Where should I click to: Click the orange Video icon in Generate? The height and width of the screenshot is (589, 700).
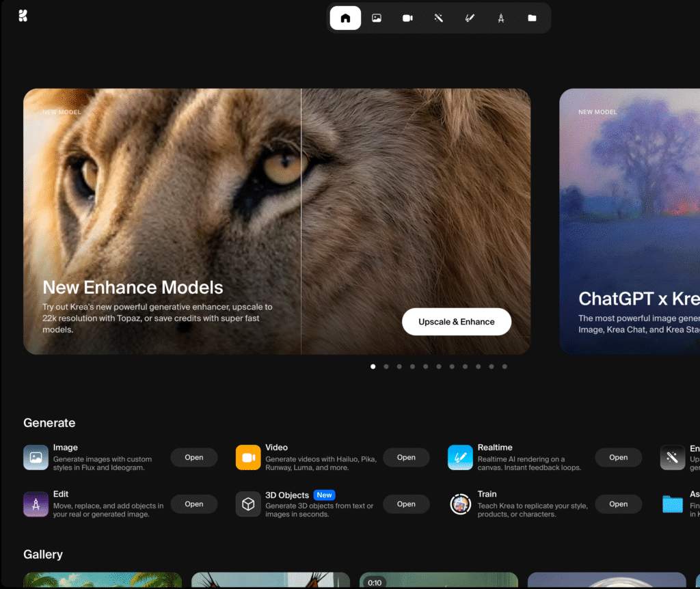coord(248,457)
